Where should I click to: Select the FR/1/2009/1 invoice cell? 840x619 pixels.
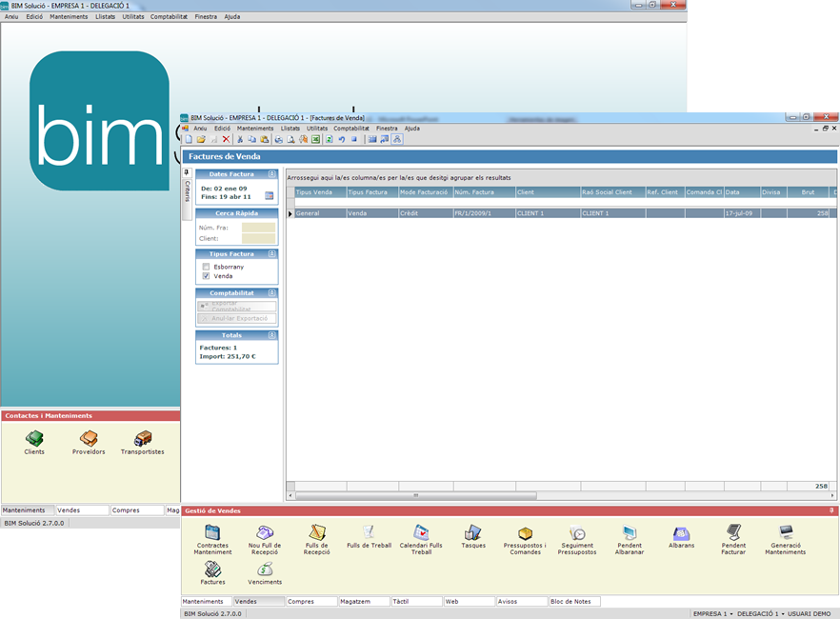484,213
